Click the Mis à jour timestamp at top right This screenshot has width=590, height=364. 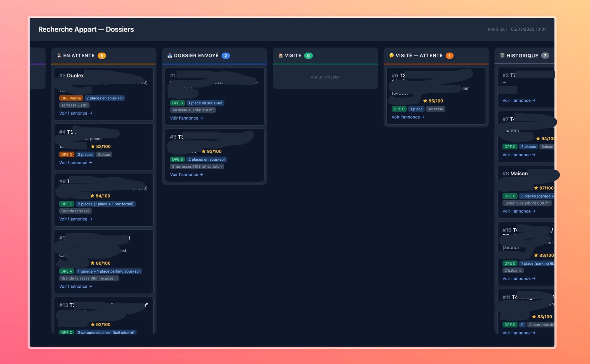(517, 29)
